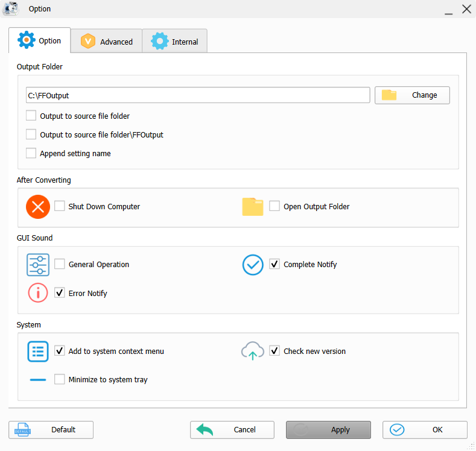The image size is (476, 451).
Task: Close the Option dialog window
Action: click(466, 9)
